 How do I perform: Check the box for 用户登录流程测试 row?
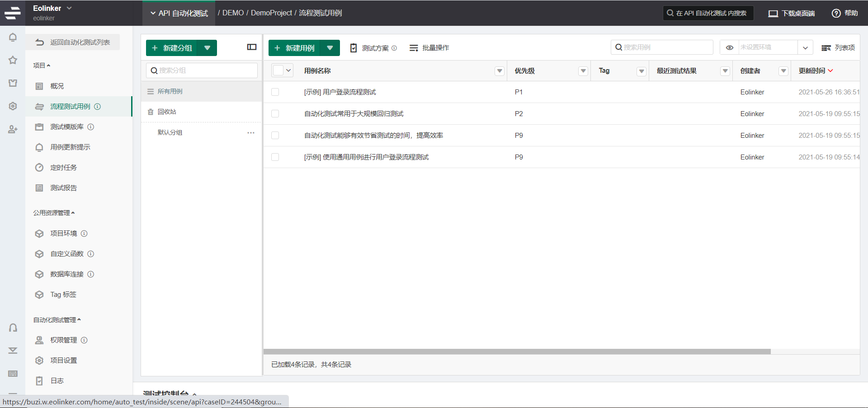(x=275, y=92)
